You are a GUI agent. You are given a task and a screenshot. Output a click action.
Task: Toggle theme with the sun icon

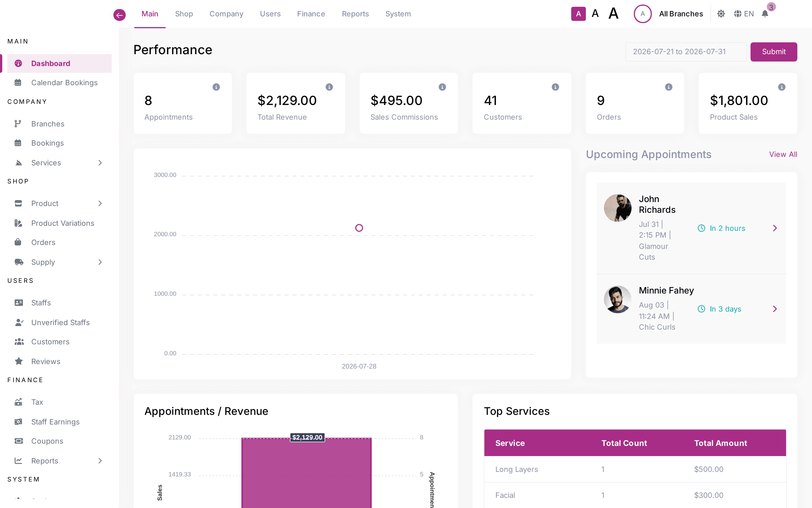point(721,14)
